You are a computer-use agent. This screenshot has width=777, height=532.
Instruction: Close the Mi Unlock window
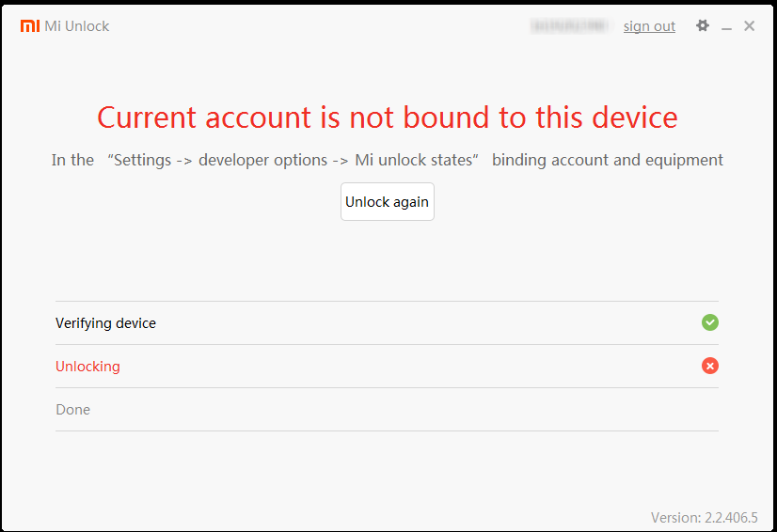click(750, 26)
